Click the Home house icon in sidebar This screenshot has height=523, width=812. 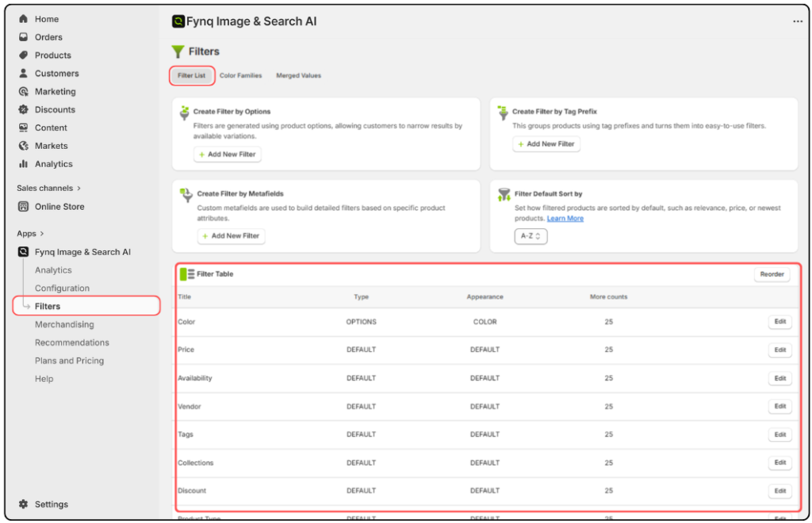point(23,19)
